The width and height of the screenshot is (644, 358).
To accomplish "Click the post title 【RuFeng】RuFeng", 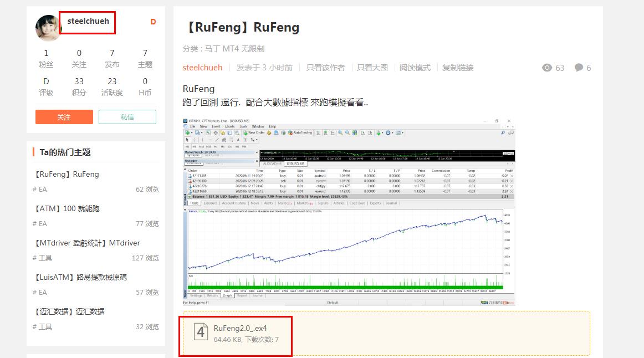I will tap(242, 27).
